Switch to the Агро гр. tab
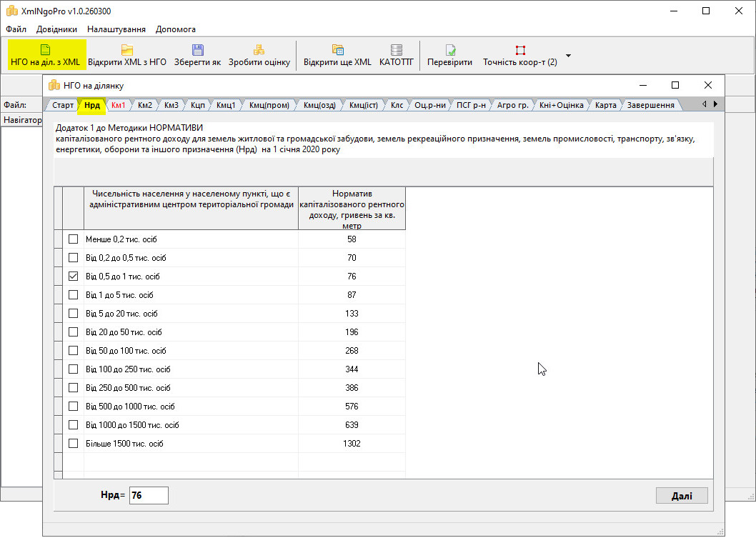 coord(512,105)
